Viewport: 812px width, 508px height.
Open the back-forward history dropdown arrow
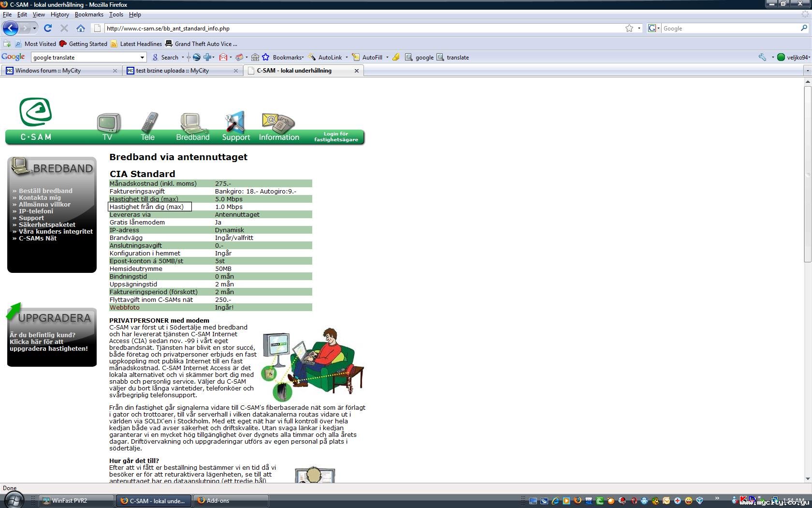click(35, 28)
